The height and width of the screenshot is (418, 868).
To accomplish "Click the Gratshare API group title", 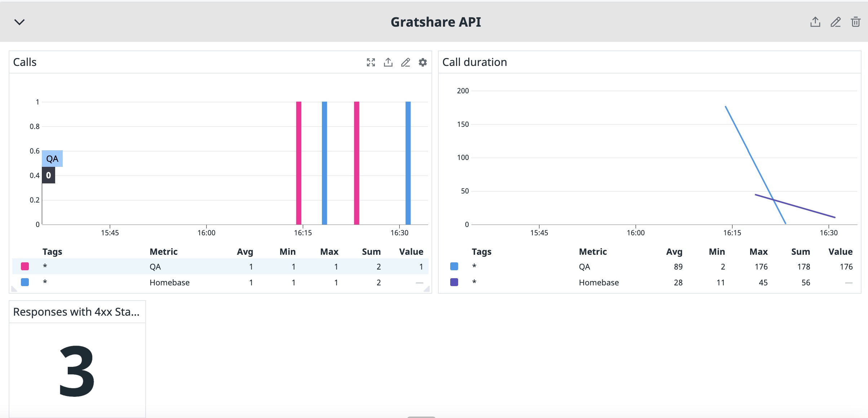I will pyautogui.click(x=436, y=22).
